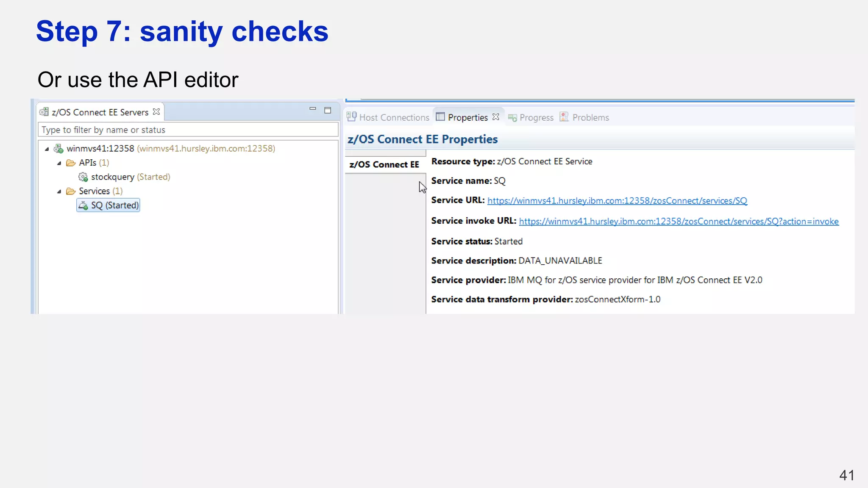
Task: Switch to the Problems tab
Action: click(x=591, y=117)
